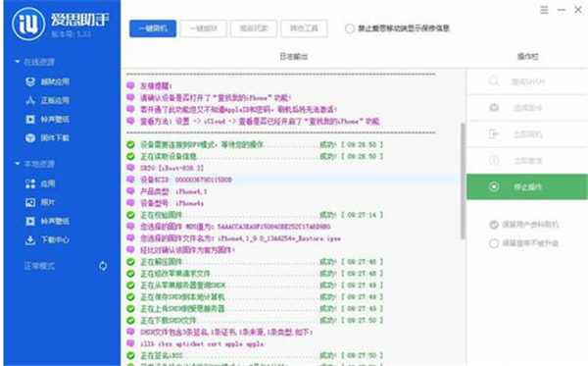
Task: Open 下载中心 download center
Action: (x=47, y=239)
